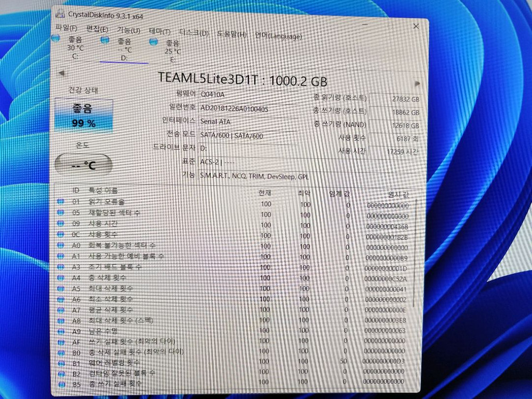The height and width of the screenshot is (399, 532).
Task: Switch to drive C: at 30 °C
Action: (x=75, y=48)
